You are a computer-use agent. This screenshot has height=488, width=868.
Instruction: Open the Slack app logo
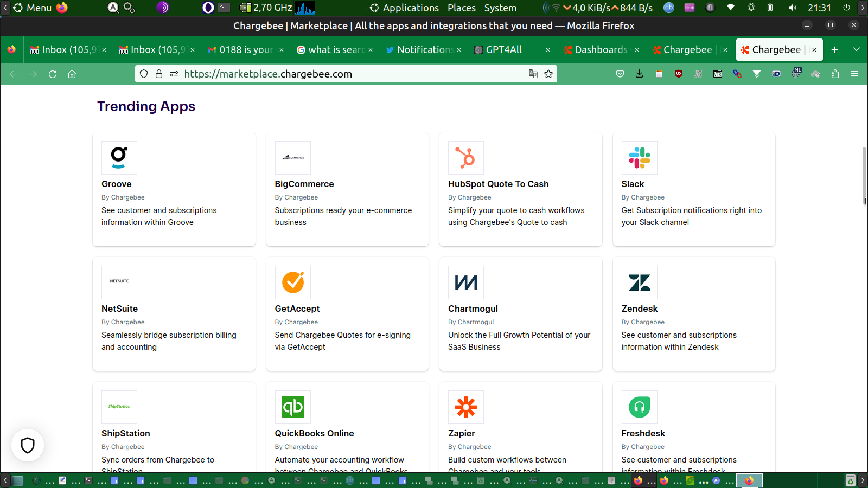[640, 158]
